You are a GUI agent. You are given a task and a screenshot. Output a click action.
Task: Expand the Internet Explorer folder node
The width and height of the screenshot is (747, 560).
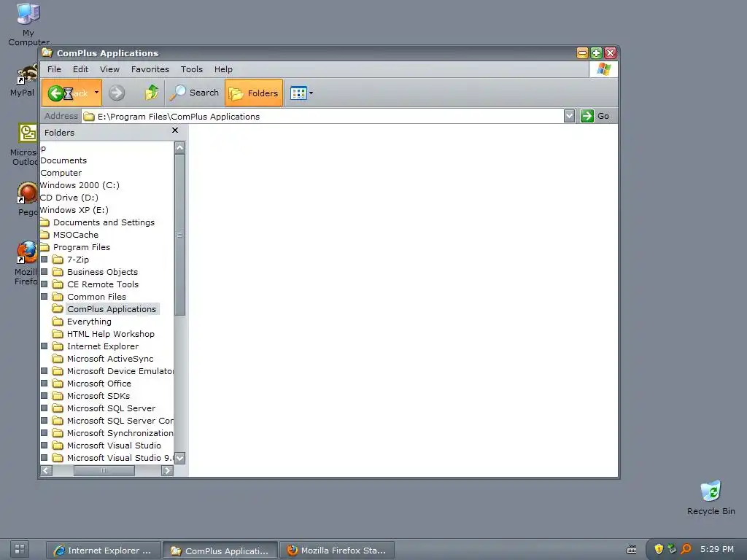[44, 346]
